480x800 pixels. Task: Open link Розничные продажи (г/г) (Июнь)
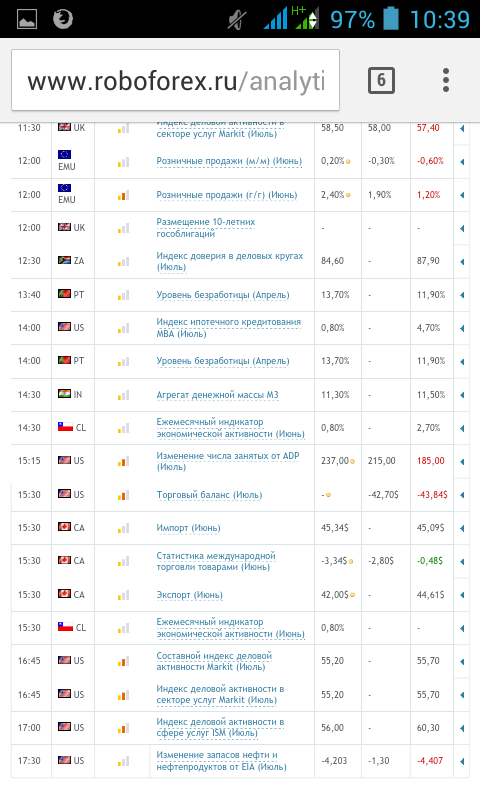pyautogui.click(x=226, y=195)
